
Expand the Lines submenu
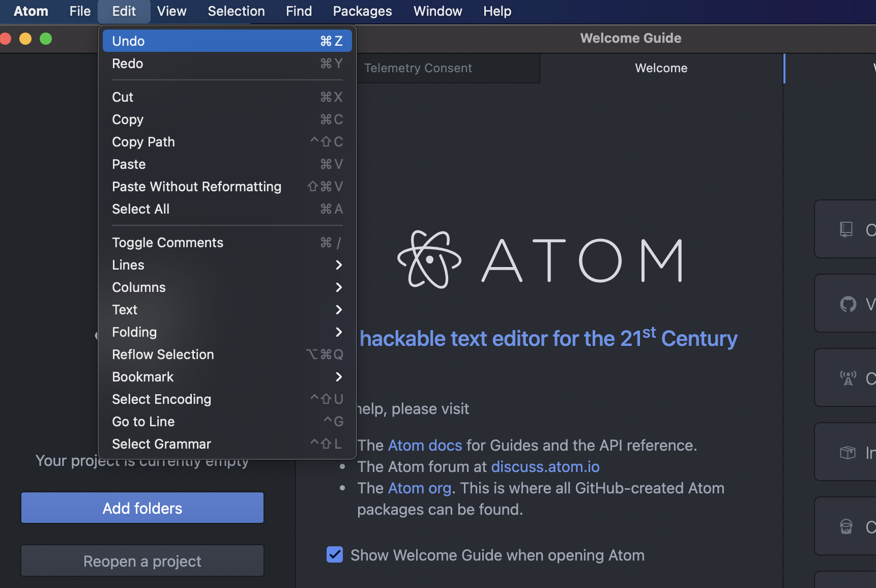227,265
